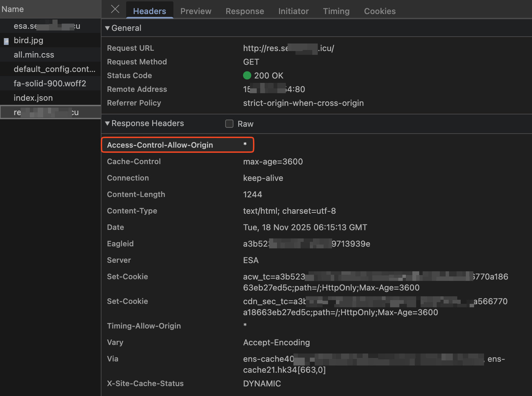
Task: Collapse the General section
Action: click(x=108, y=28)
